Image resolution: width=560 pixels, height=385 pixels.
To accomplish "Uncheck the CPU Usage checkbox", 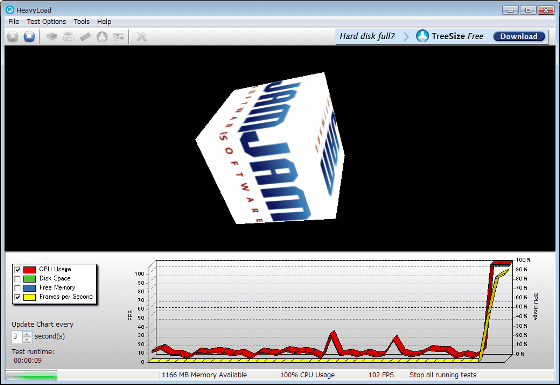I will [17, 269].
